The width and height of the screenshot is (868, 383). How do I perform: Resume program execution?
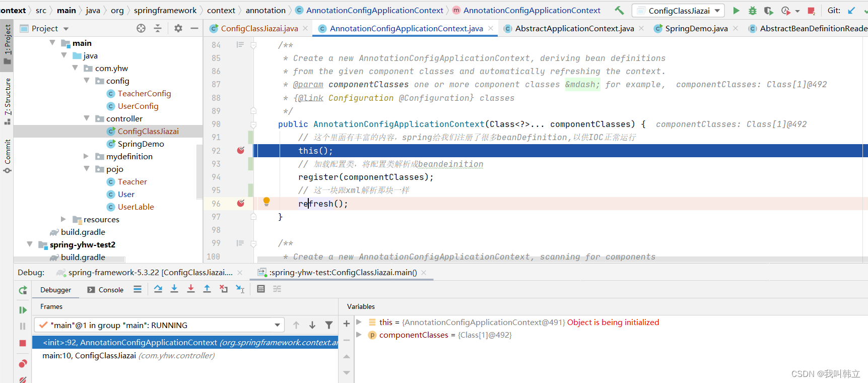pos(23,310)
